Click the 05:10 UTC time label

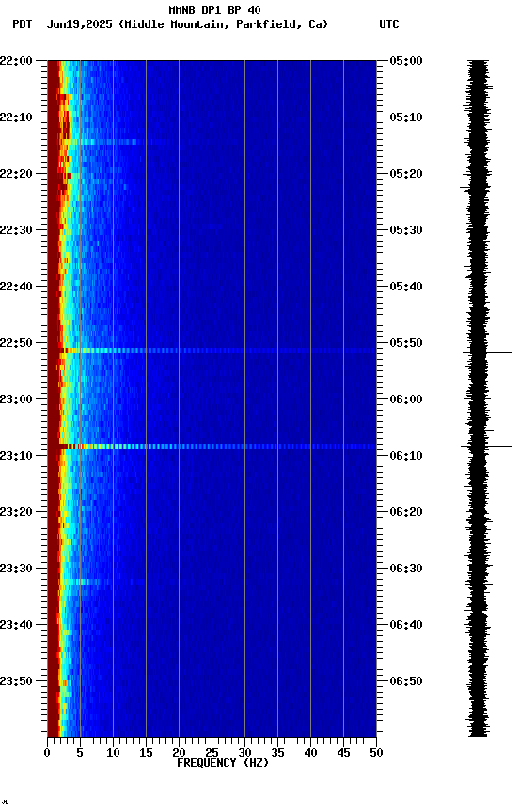pos(406,117)
